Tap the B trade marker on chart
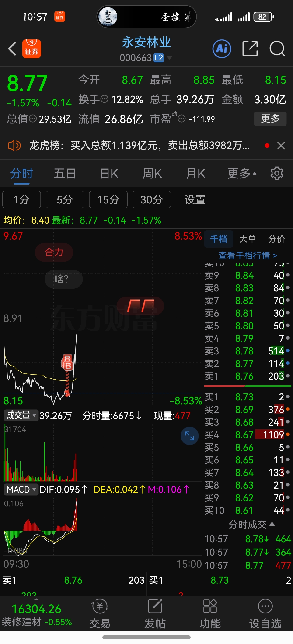 [x=67, y=362]
